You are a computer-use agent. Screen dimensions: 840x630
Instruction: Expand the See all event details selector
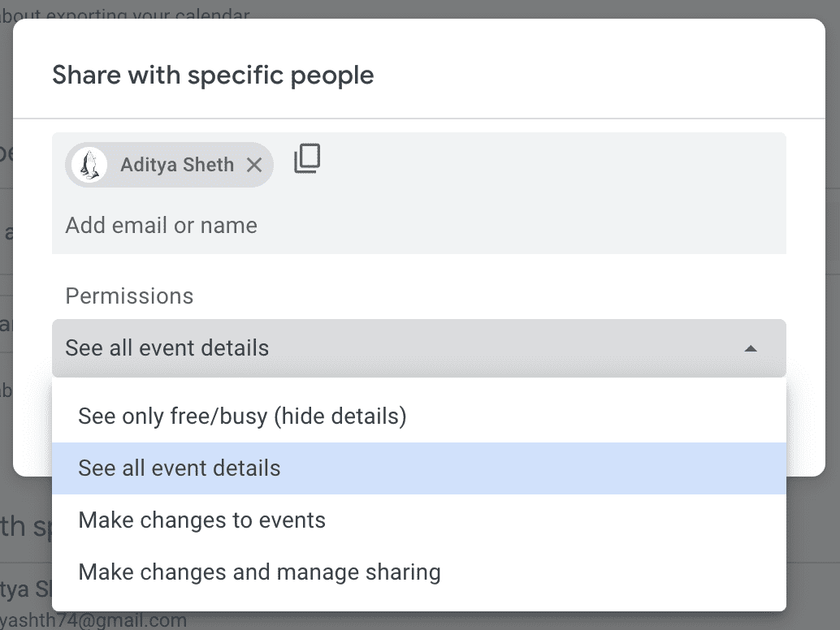[x=419, y=347]
